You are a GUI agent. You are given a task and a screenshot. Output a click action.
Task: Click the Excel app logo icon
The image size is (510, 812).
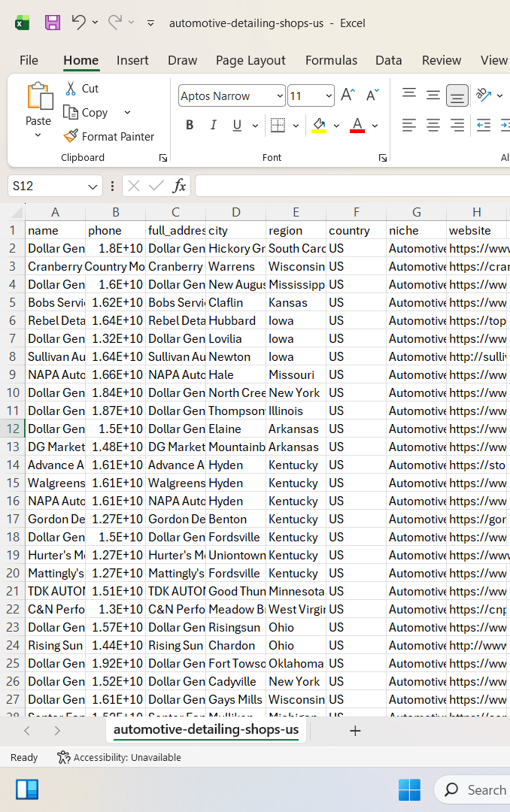pos(23,23)
